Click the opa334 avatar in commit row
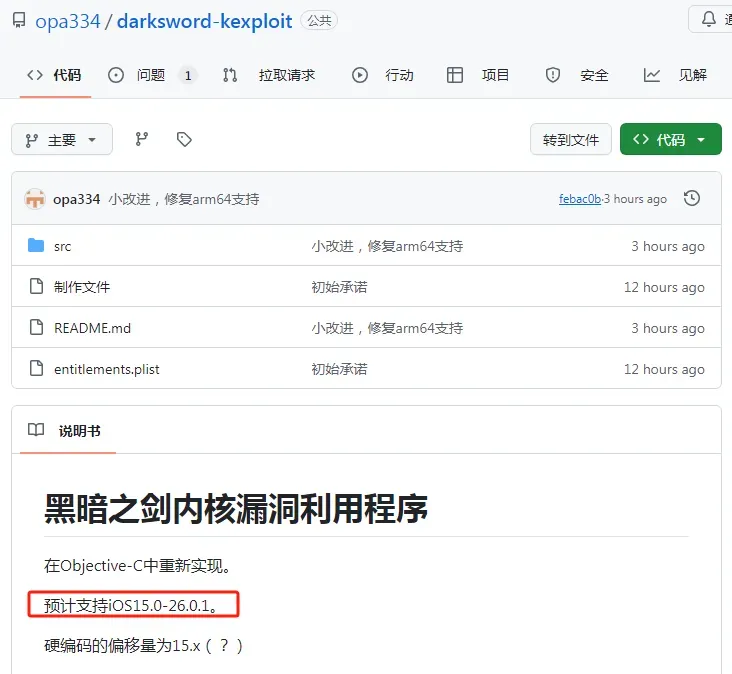Image resolution: width=732 pixels, height=674 pixels. (35, 199)
